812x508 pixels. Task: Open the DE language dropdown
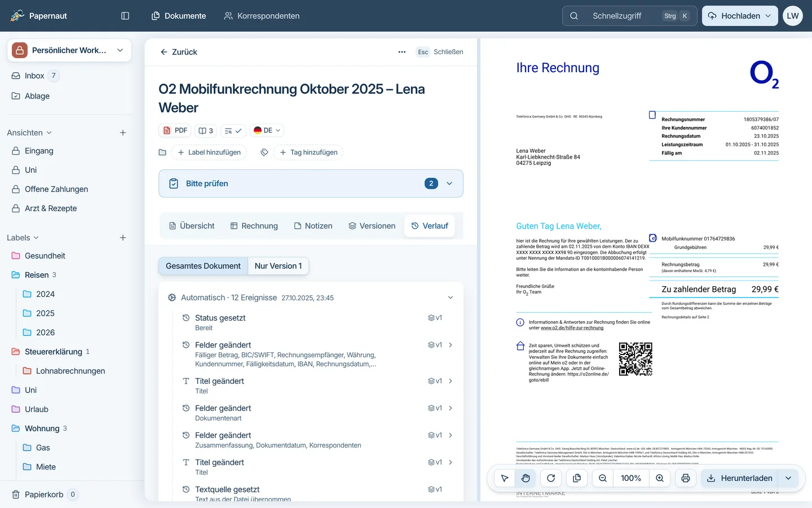(267, 130)
